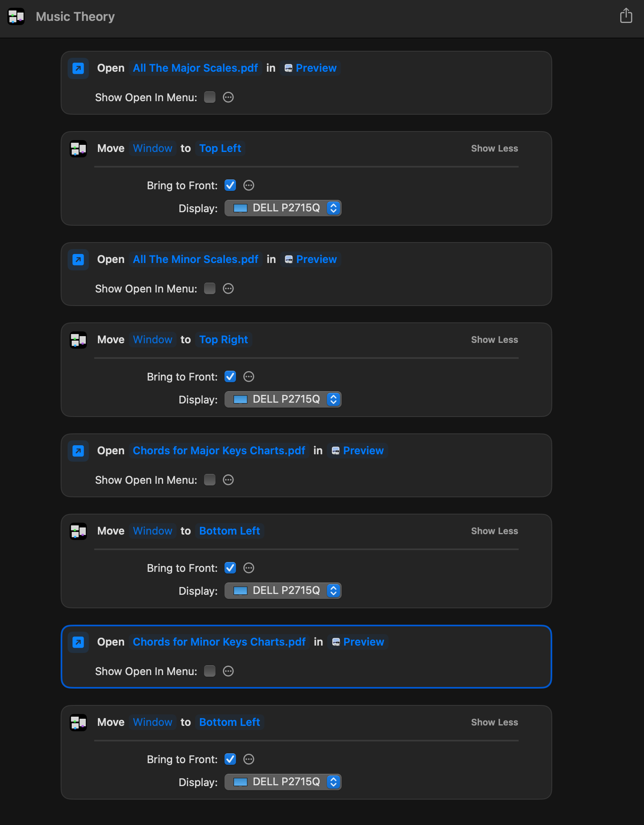Screen dimensions: 644x825
Task: Open the options circle beside the Top Right Bring to Front checkbox
Action: (x=249, y=376)
